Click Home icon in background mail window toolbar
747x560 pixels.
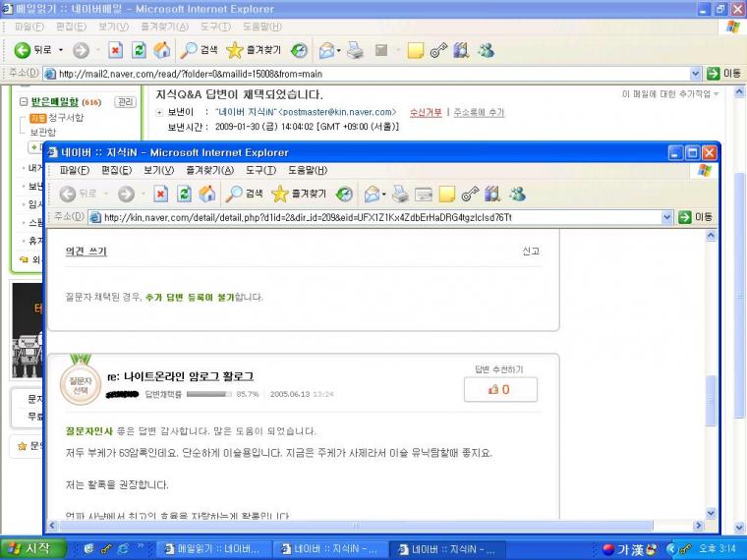pos(161,50)
